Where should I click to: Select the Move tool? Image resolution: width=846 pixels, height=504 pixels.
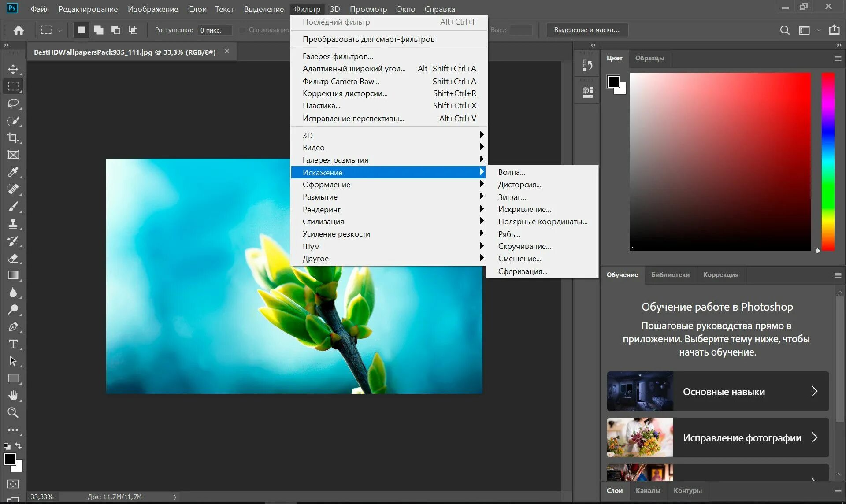13,69
